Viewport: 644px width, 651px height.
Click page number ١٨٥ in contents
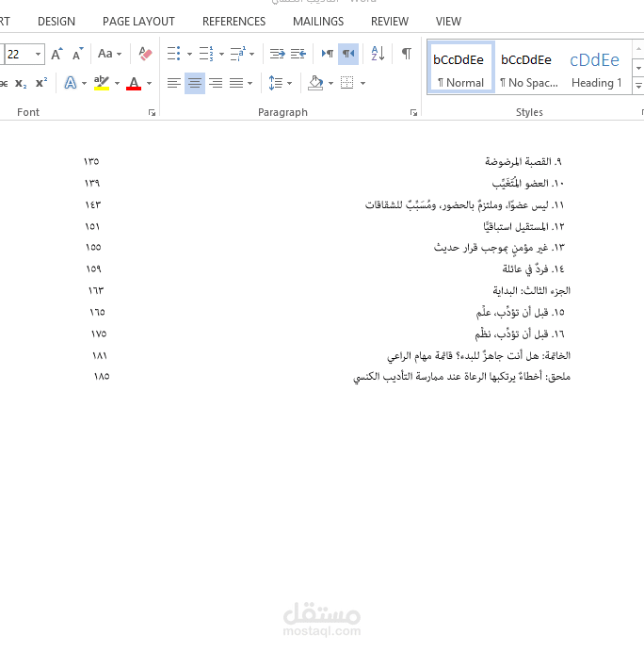pos(102,377)
